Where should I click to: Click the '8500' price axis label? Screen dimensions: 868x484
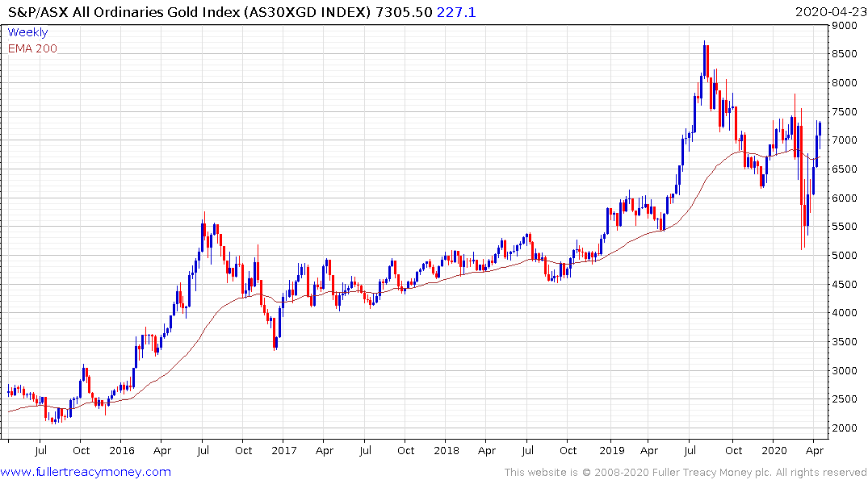coord(845,54)
